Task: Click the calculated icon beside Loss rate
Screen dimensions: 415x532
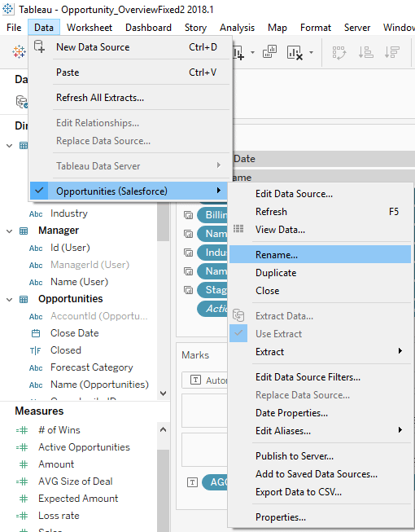Action: (22, 516)
